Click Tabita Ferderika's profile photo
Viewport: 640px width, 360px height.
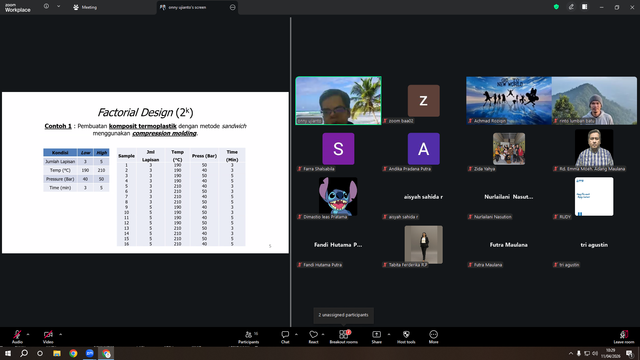(424, 244)
